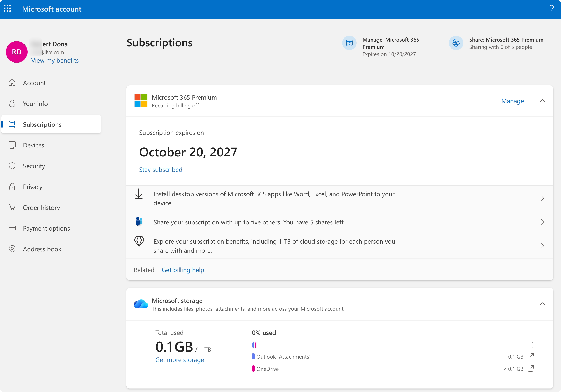
Task: Click the Microsoft account title
Action: (52, 9)
